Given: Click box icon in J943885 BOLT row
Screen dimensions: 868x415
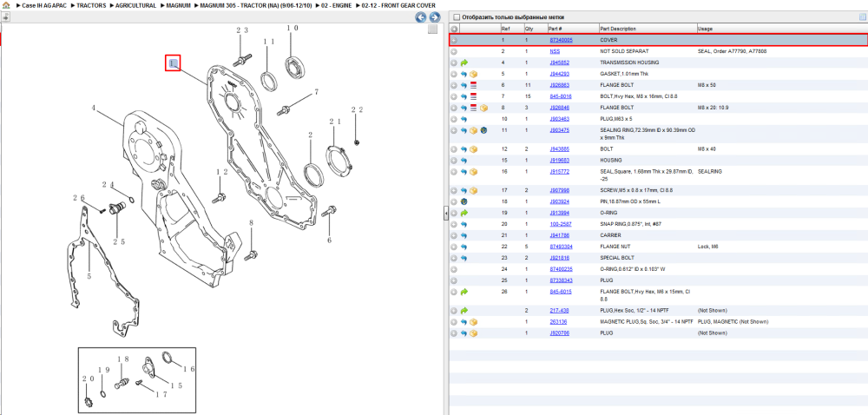Looking at the screenshot, I should [473, 149].
